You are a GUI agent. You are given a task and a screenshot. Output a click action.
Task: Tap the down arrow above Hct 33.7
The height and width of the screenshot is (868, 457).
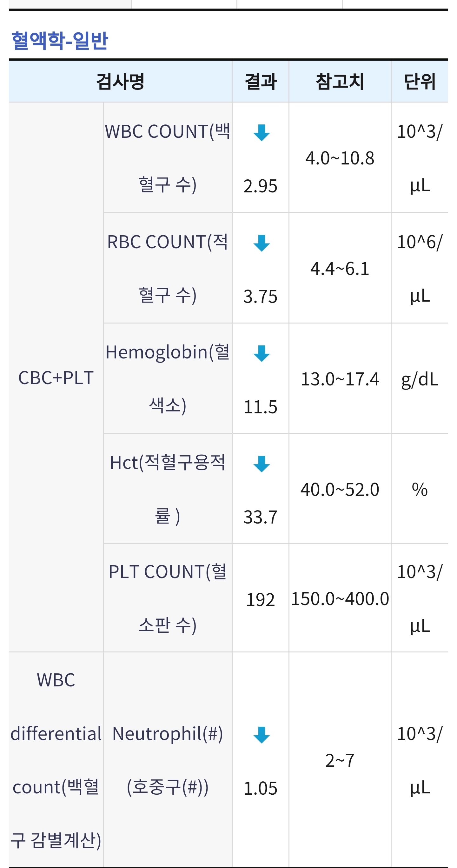point(261,464)
